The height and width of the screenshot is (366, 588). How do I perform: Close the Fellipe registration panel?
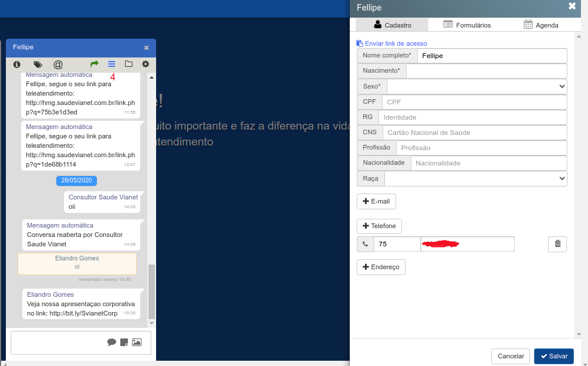[572, 6]
